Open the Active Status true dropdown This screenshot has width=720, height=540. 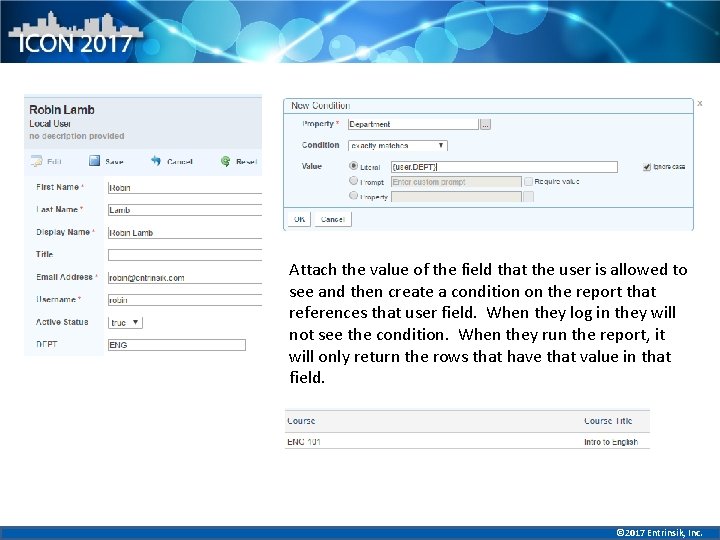(125, 322)
